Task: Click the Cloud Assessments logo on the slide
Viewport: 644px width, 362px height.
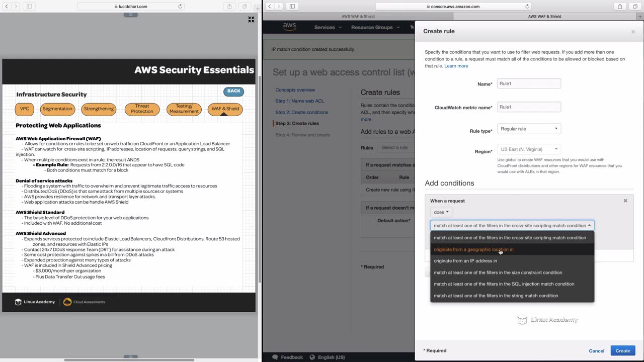Action: click(x=84, y=302)
